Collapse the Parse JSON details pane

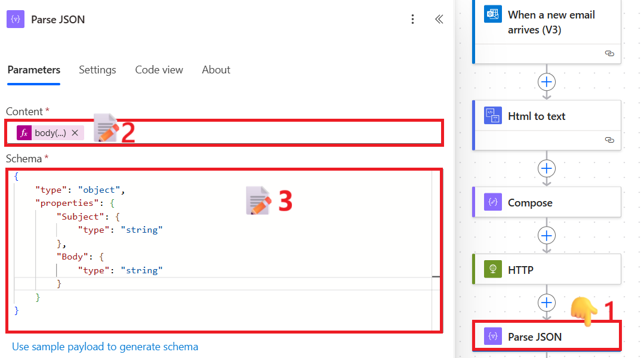[x=439, y=19]
